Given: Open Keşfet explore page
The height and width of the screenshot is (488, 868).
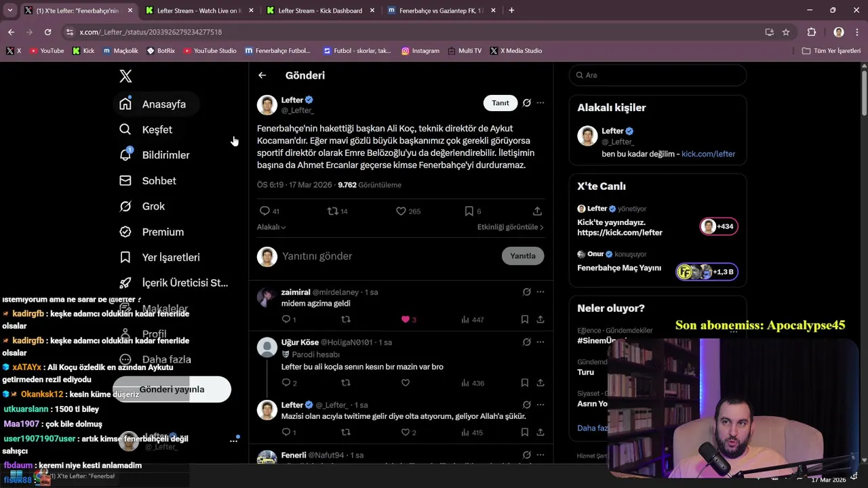Looking at the screenshot, I should tap(145, 129).
